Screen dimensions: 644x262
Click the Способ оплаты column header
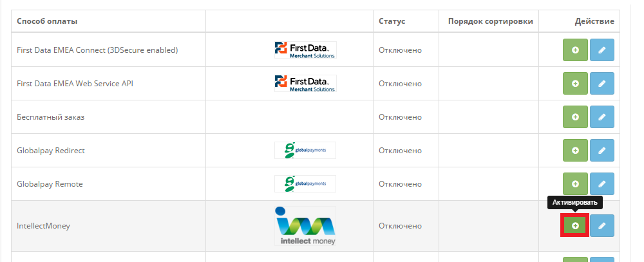47,21
